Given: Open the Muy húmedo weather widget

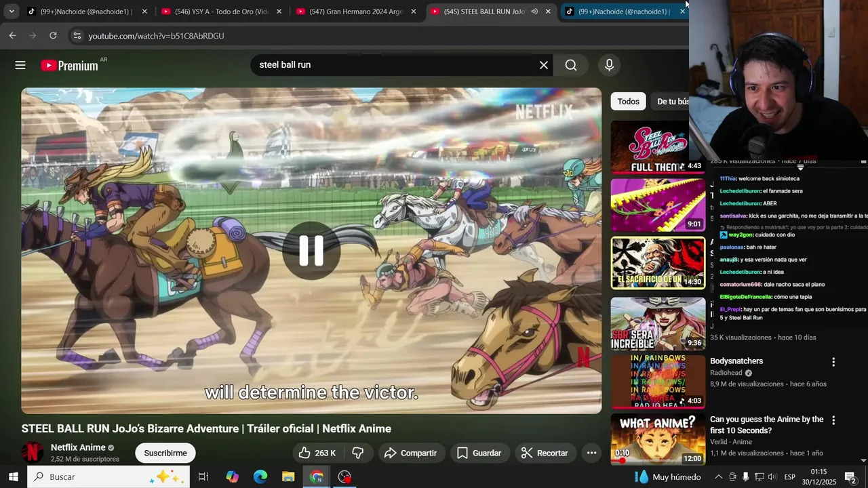Looking at the screenshot, I should [x=667, y=476].
